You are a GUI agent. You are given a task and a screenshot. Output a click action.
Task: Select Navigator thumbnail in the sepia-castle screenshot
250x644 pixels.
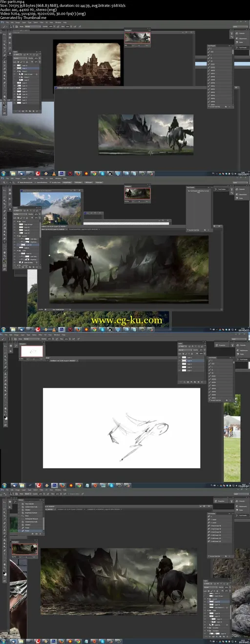(x=138, y=37)
